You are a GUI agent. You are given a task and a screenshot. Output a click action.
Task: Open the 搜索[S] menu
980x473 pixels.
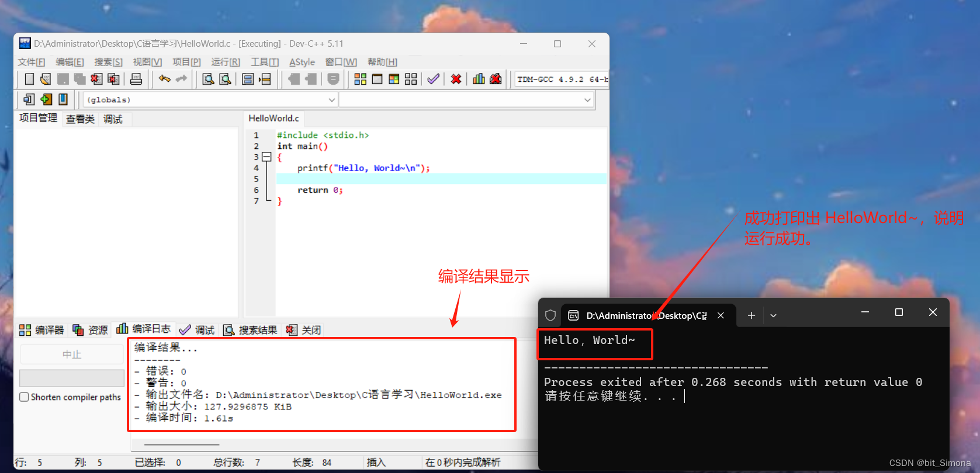coord(108,62)
